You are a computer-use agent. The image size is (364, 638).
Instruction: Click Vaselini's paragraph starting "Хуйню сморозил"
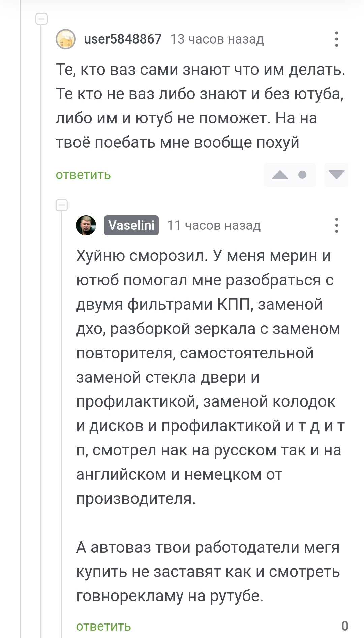209,377
